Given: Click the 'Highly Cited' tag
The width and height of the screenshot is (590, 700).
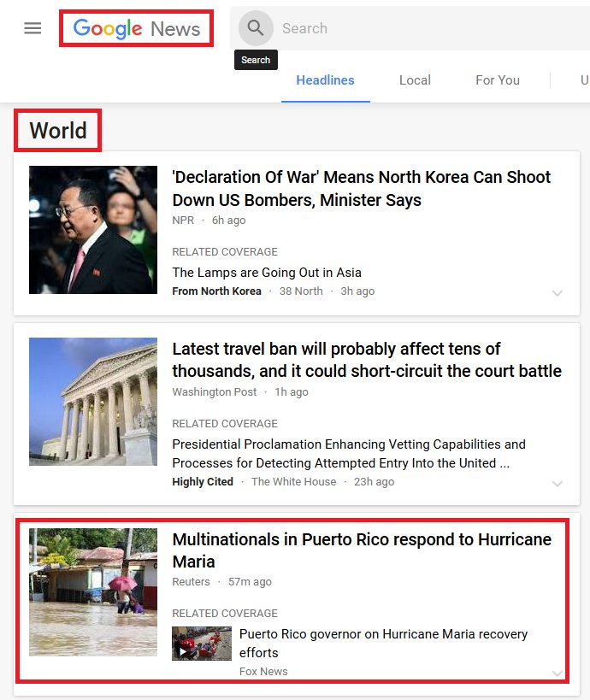Looking at the screenshot, I should click(203, 482).
